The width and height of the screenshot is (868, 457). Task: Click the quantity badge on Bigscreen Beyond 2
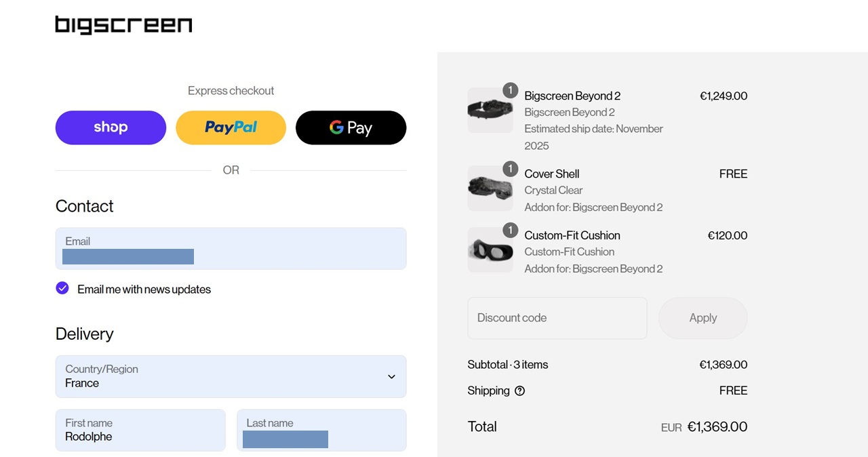coord(510,90)
